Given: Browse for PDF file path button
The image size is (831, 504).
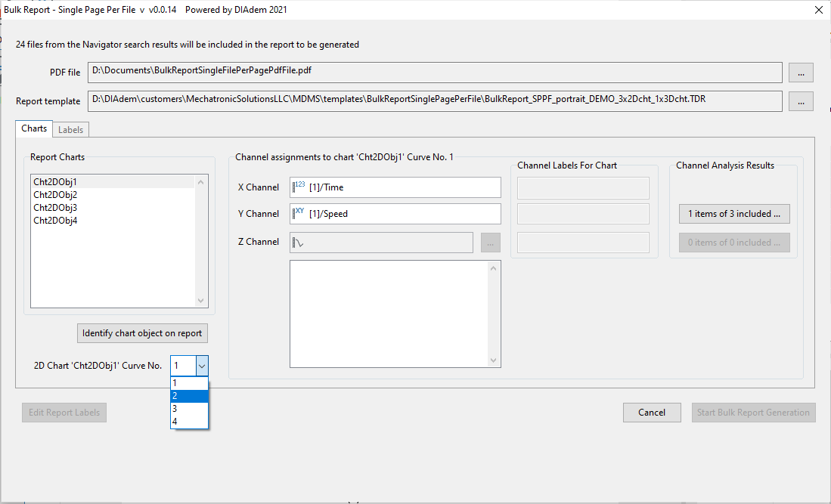Looking at the screenshot, I should click(x=801, y=72).
